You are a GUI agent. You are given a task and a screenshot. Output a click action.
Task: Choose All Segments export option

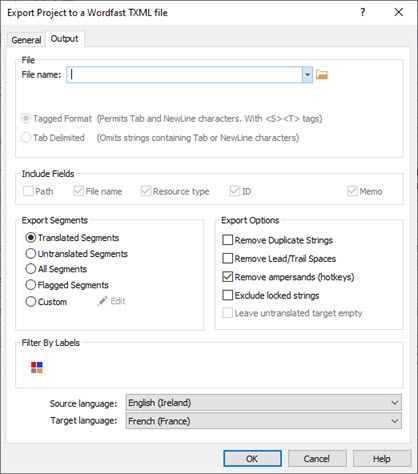pyautogui.click(x=31, y=269)
